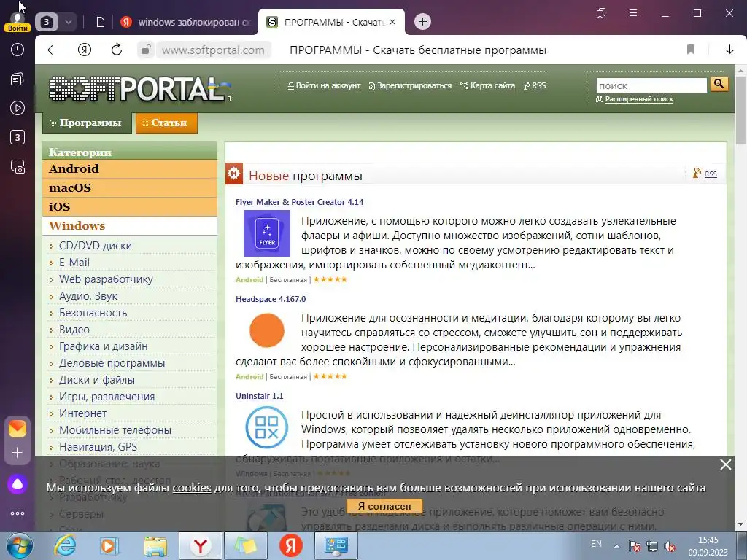Open the sidebar three-dots menu
Viewport: 747px width, 560px height.
(18, 513)
